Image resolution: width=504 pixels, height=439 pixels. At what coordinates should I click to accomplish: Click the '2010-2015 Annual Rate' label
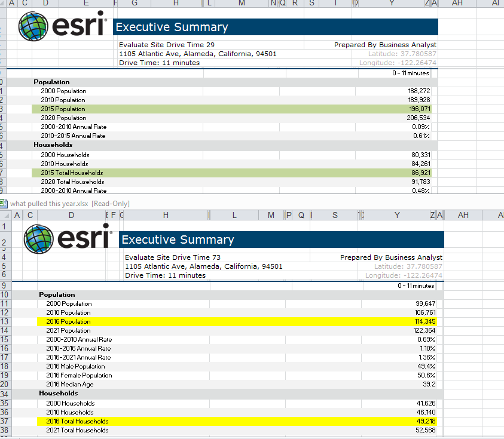73,136
